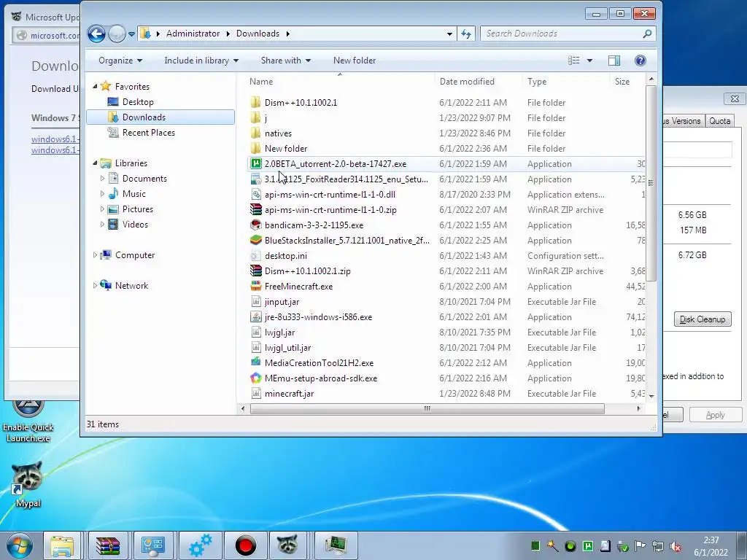Expand the Music library node

(x=102, y=194)
